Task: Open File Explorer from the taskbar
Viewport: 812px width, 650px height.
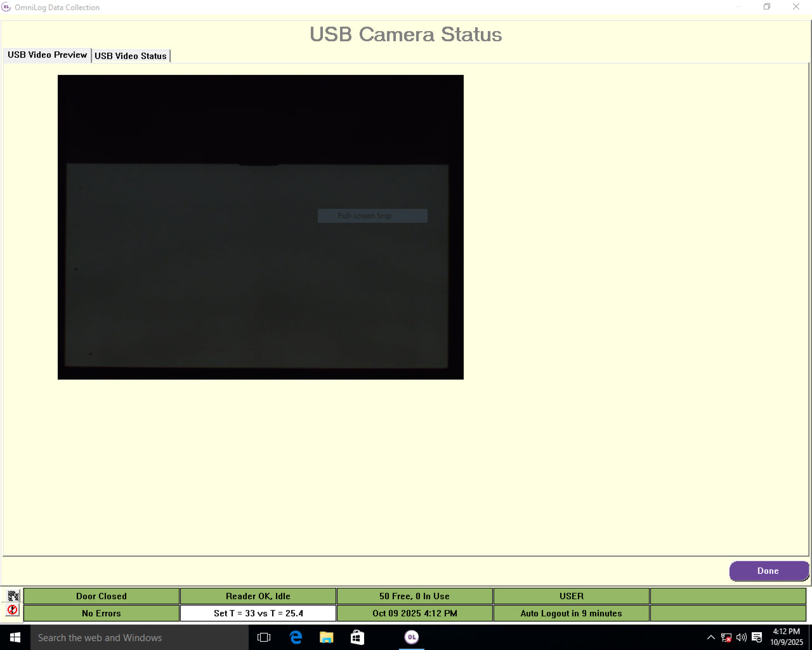Action: click(x=327, y=637)
